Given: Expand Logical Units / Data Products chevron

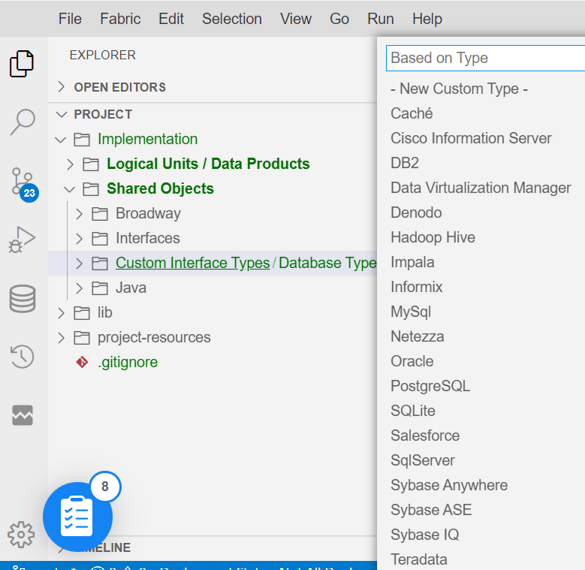Looking at the screenshot, I should point(70,164).
